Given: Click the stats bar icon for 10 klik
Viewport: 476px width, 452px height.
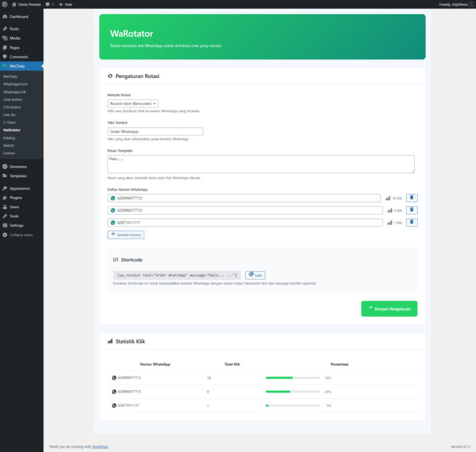Looking at the screenshot, I should click(388, 198).
